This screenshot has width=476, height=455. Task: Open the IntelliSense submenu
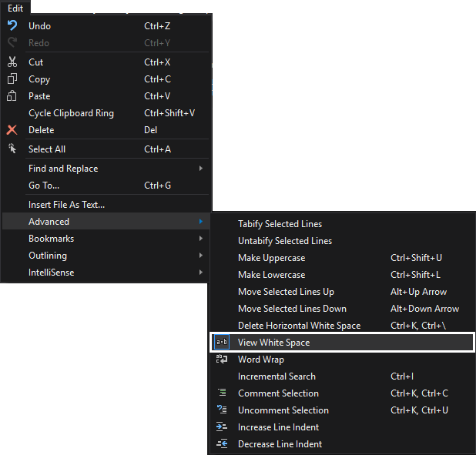click(52, 273)
